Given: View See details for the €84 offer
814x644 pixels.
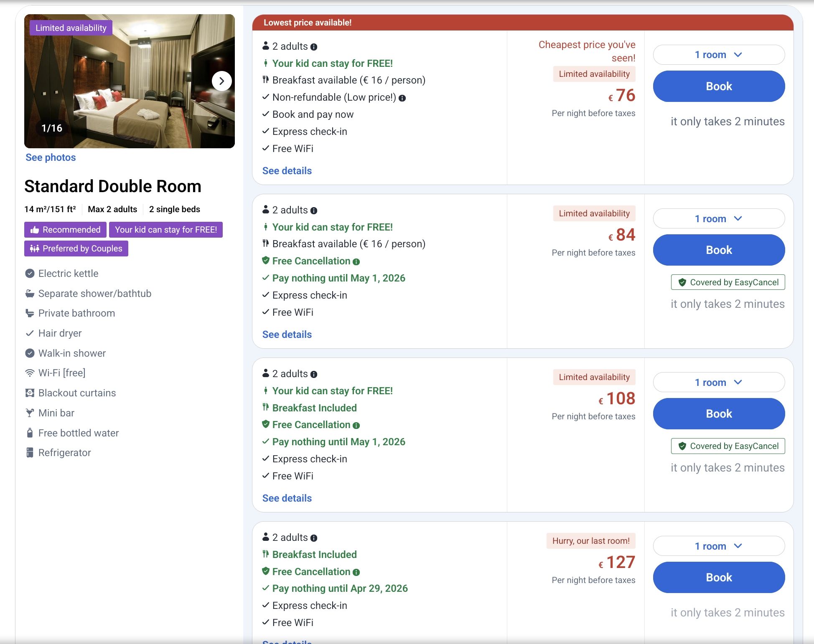Looking at the screenshot, I should point(287,335).
